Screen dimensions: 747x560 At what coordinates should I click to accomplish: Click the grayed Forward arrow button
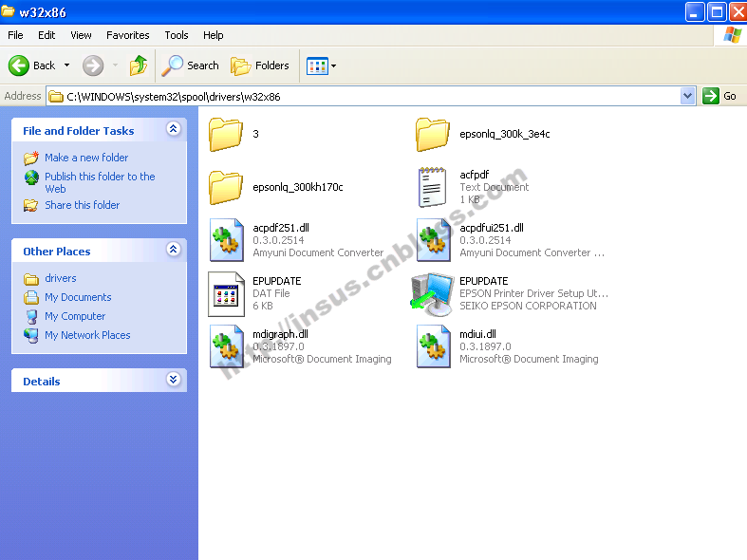click(x=93, y=65)
